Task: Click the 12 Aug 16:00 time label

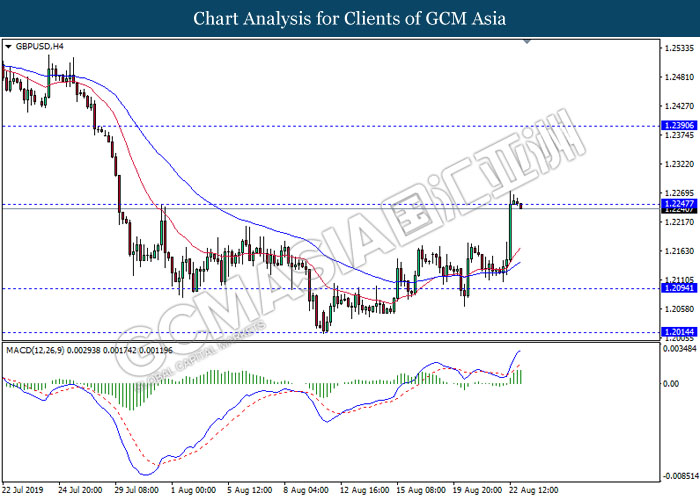Action: coord(364,490)
